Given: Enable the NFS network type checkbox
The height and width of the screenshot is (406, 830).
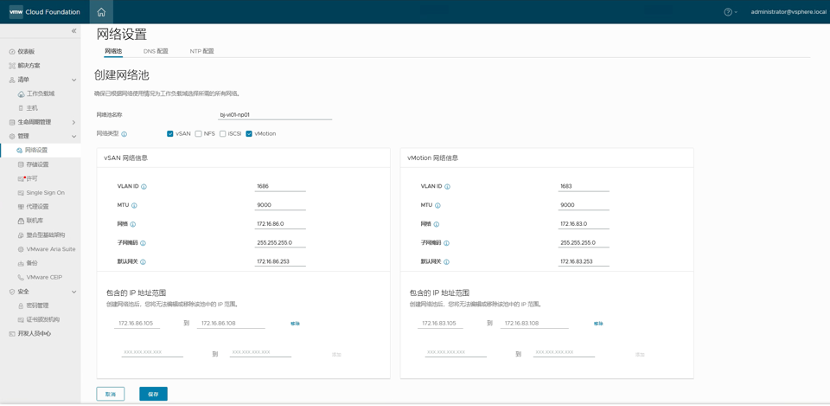Looking at the screenshot, I should pos(199,134).
